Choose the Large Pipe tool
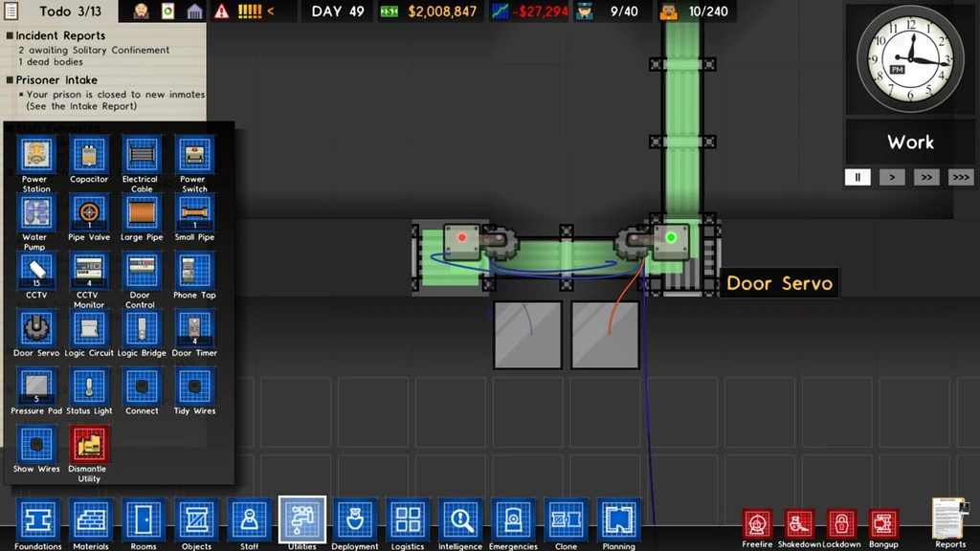The image size is (980, 551). (x=142, y=213)
